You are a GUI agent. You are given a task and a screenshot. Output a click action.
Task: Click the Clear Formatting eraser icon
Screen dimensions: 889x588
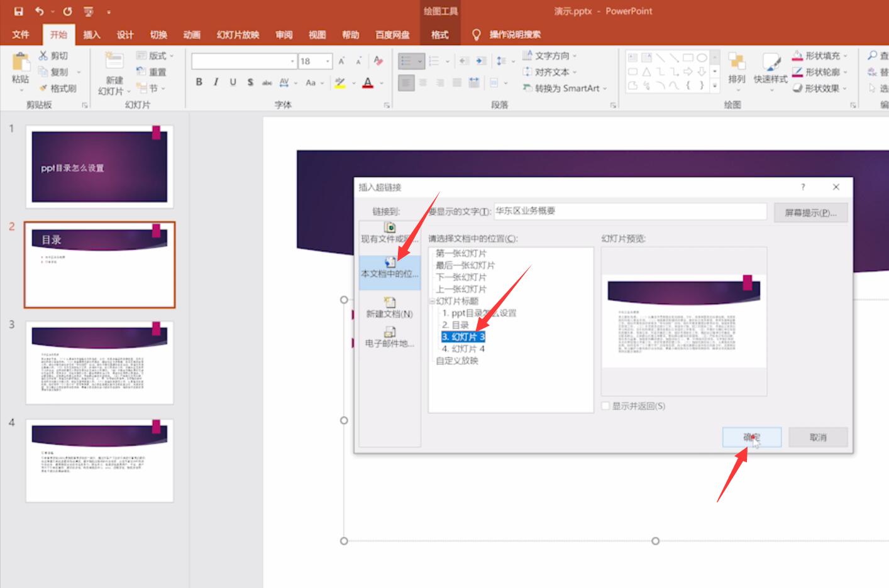tap(378, 61)
